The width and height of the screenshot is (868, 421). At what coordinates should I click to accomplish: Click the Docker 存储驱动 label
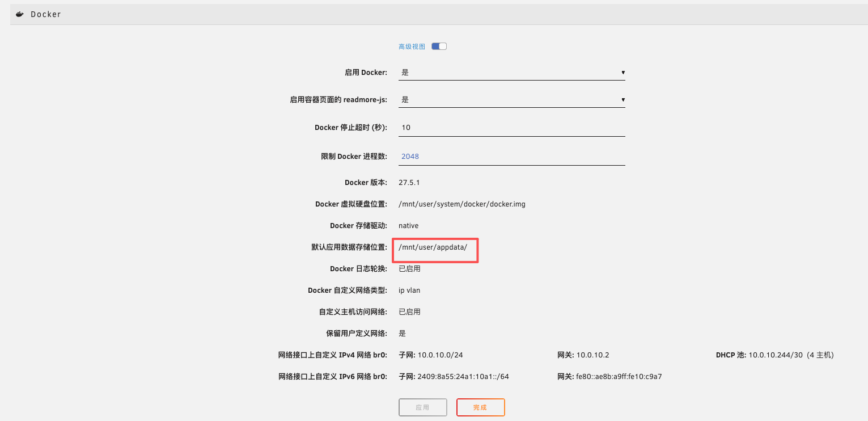pos(358,226)
